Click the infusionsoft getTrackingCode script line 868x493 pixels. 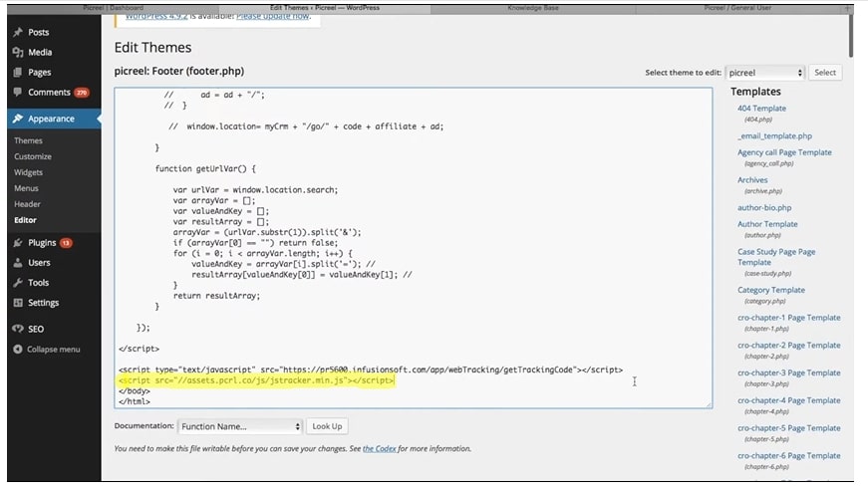(x=371, y=370)
